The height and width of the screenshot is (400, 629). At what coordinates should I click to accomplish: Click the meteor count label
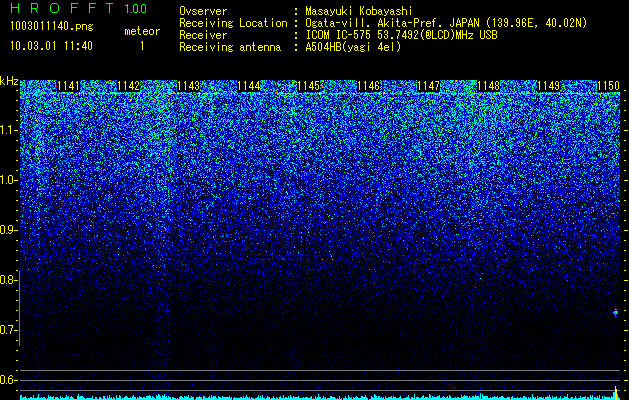142,31
